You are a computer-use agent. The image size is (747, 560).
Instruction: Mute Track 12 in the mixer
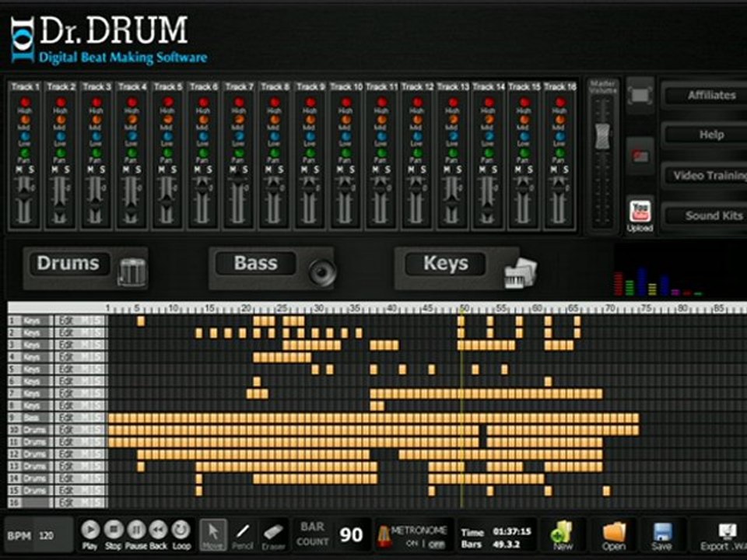[412, 170]
